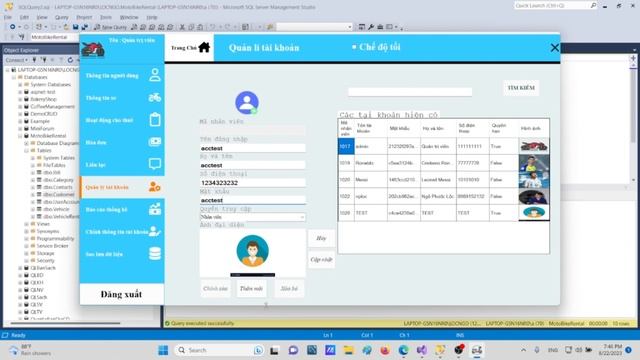Click the orange account management icon

(x=155, y=187)
